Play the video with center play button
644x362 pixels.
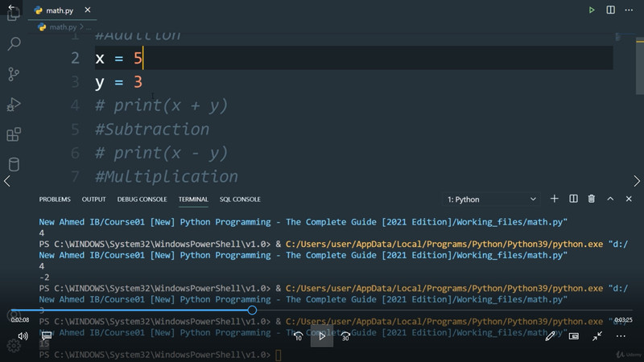[x=321, y=335]
